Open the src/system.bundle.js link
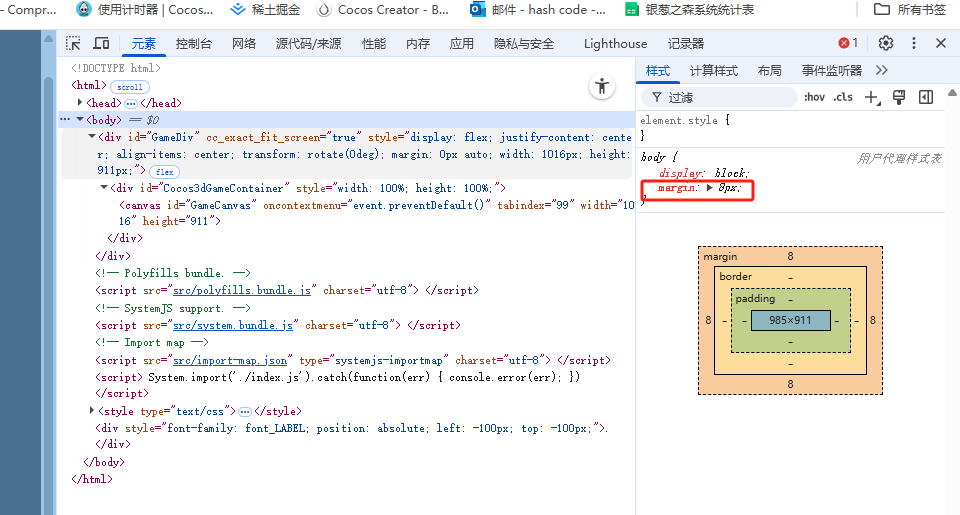This screenshot has width=960, height=515. click(233, 325)
